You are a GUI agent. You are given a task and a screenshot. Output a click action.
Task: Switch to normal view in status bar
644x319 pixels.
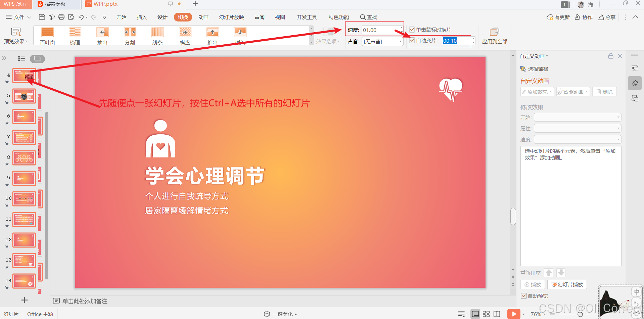[x=475, y=314]
